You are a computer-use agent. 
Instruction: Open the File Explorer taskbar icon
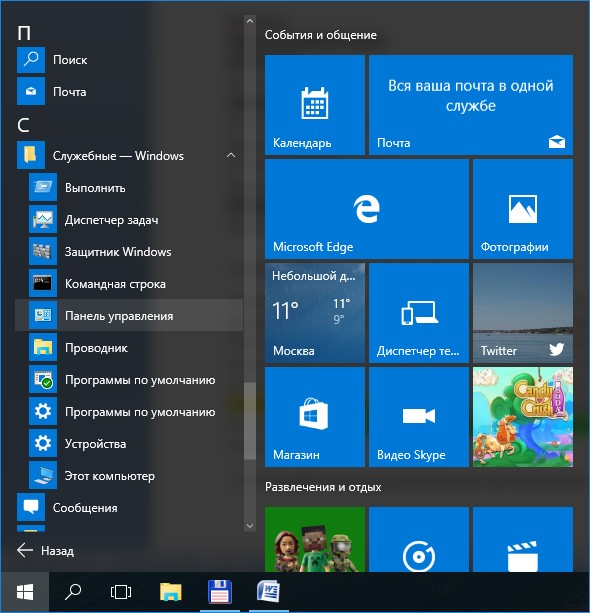[x=170, y=592]
